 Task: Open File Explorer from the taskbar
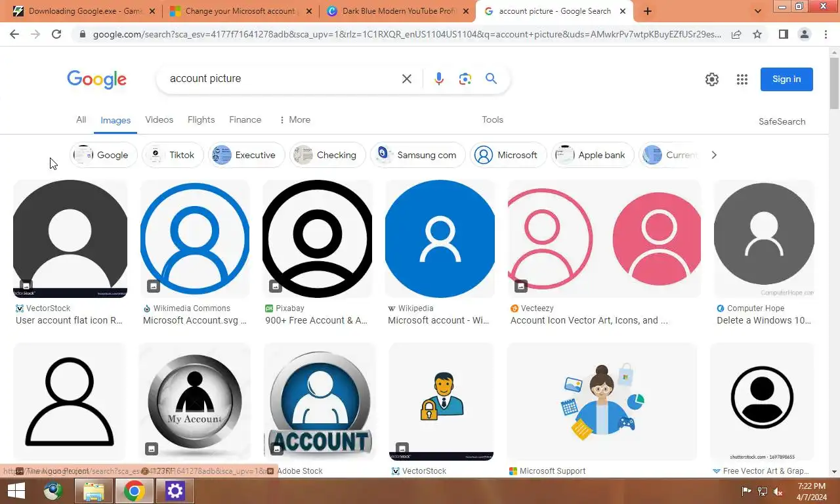[94, 491]
